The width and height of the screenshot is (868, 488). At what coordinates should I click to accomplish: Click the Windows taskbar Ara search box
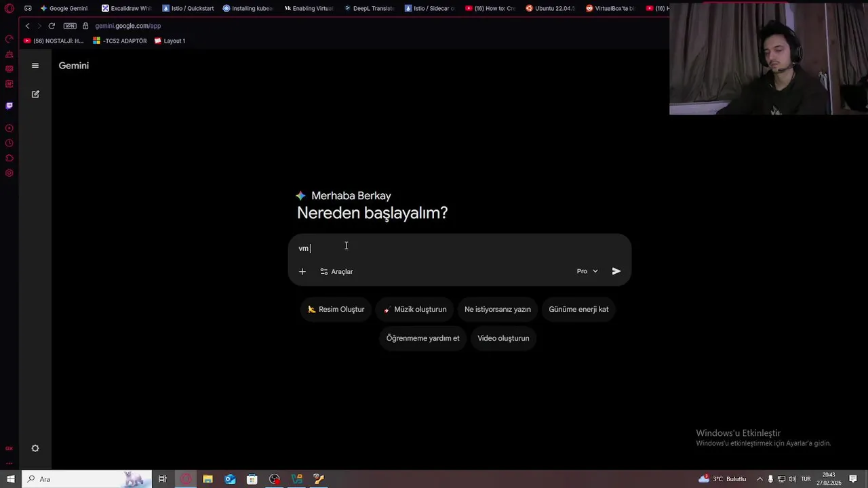point(87,479)
